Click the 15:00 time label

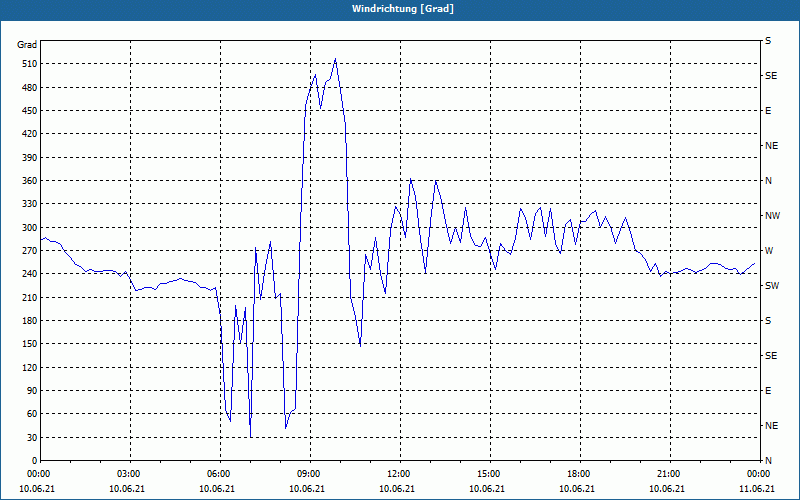490,474
